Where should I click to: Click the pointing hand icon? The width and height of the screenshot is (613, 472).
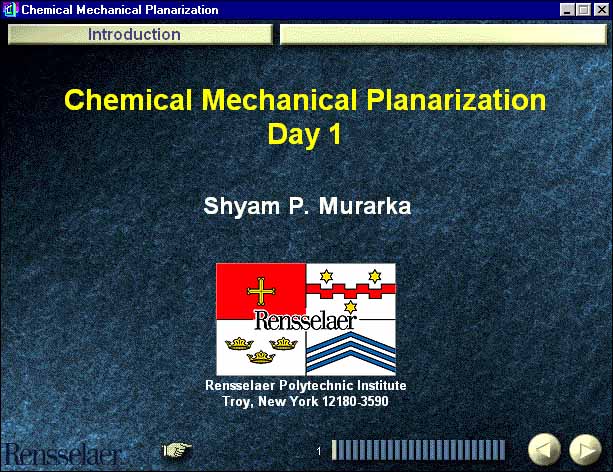coord(177,450)
